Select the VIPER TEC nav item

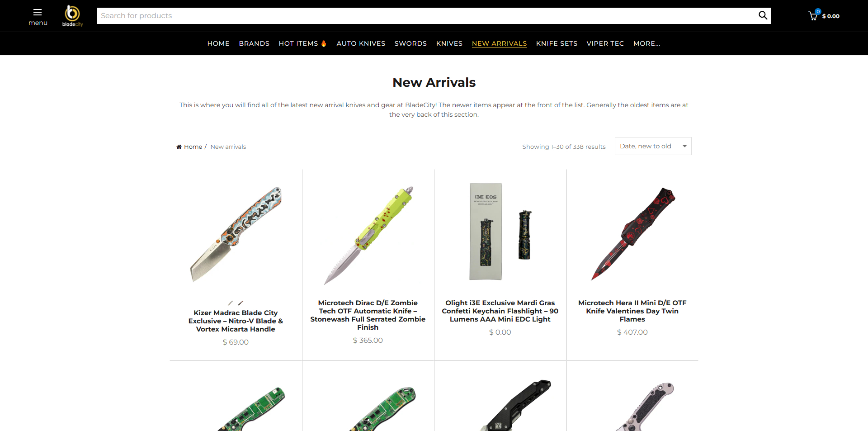pyautogui.click(x=605, y=43)
